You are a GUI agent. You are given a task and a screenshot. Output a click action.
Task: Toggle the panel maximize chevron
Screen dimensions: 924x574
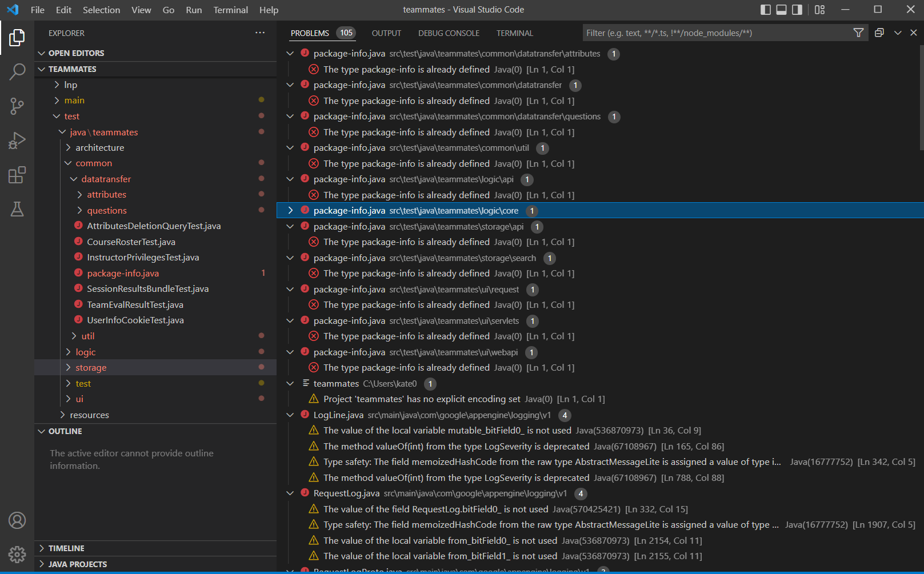coord(898,33)
